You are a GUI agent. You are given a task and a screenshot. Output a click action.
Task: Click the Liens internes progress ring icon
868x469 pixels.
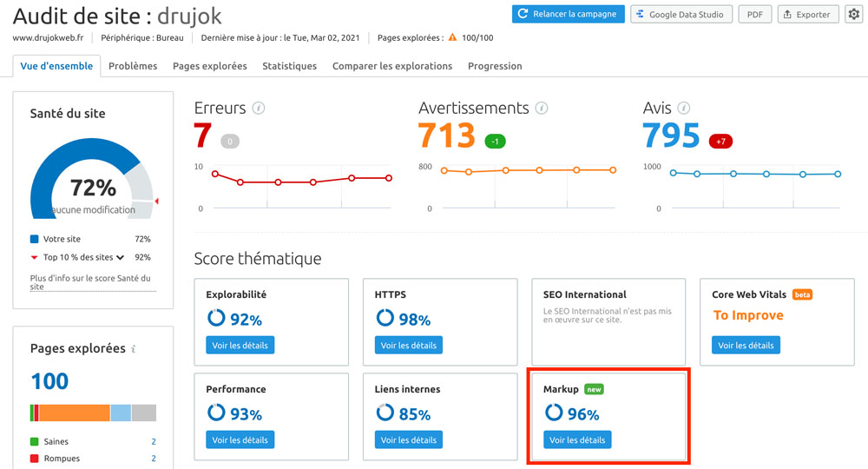click(x=385, y=413)
